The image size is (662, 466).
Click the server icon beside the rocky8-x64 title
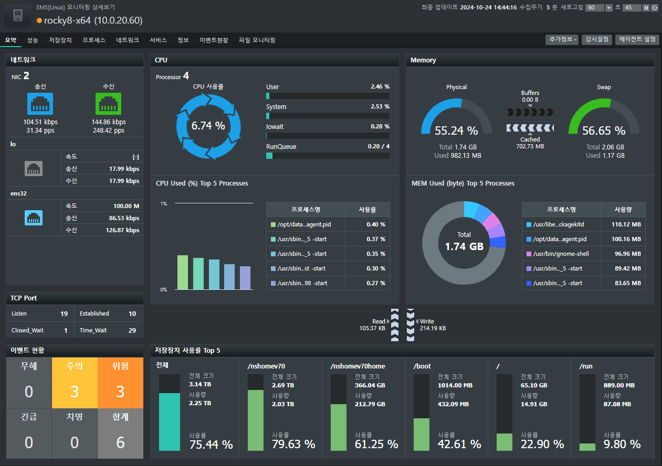(x=17, y=17)
